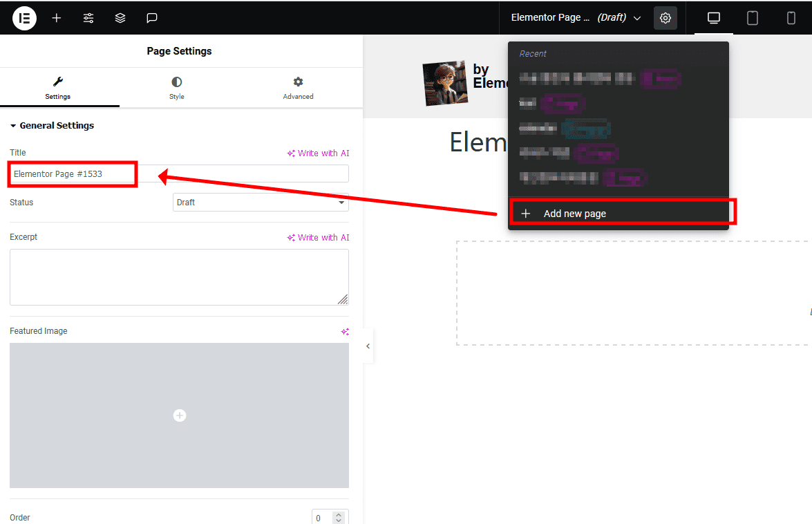
Task: Select the Style tab
Action: click(x=177, y=88)
